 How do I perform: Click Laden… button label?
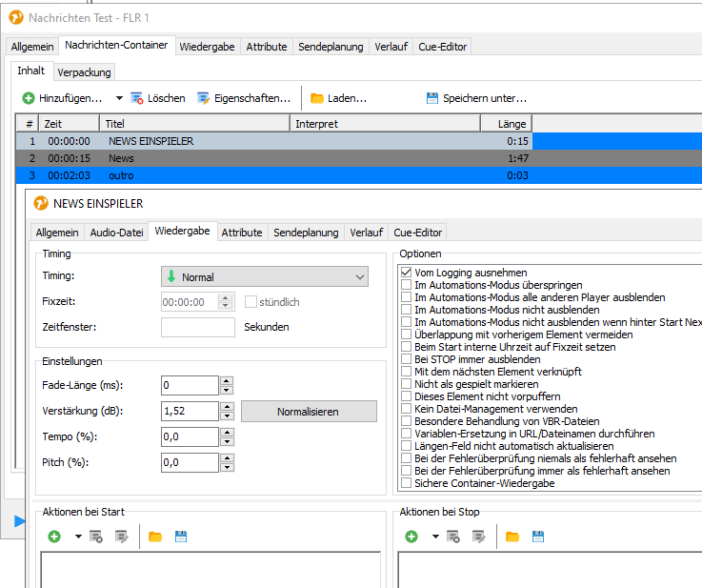pyautogui.click(x=347, y=98)
